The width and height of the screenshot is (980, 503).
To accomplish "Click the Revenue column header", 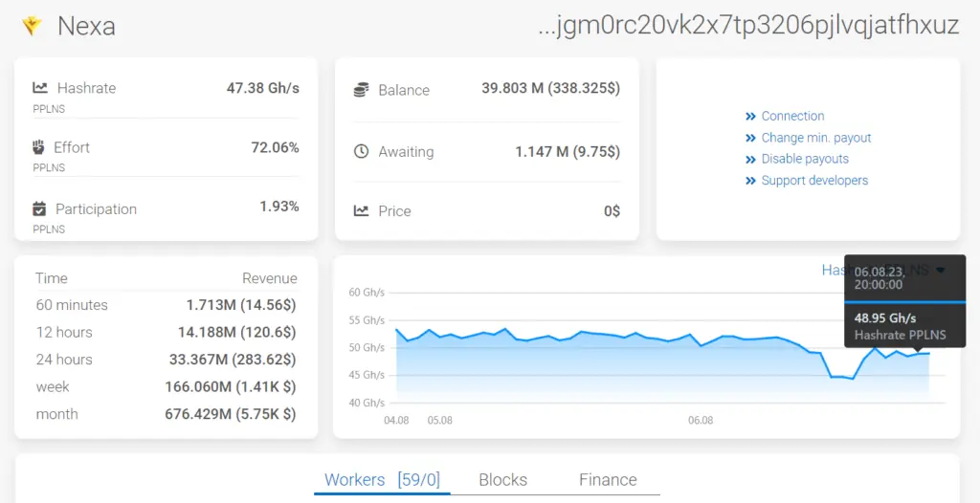I will 270,278.
